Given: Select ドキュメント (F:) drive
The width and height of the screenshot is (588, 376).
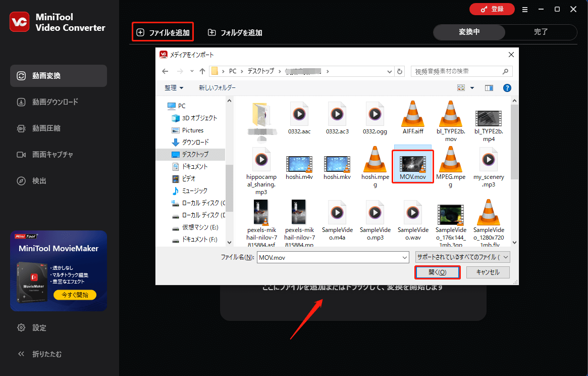Looking at the screenshot, I should point(195,239).
